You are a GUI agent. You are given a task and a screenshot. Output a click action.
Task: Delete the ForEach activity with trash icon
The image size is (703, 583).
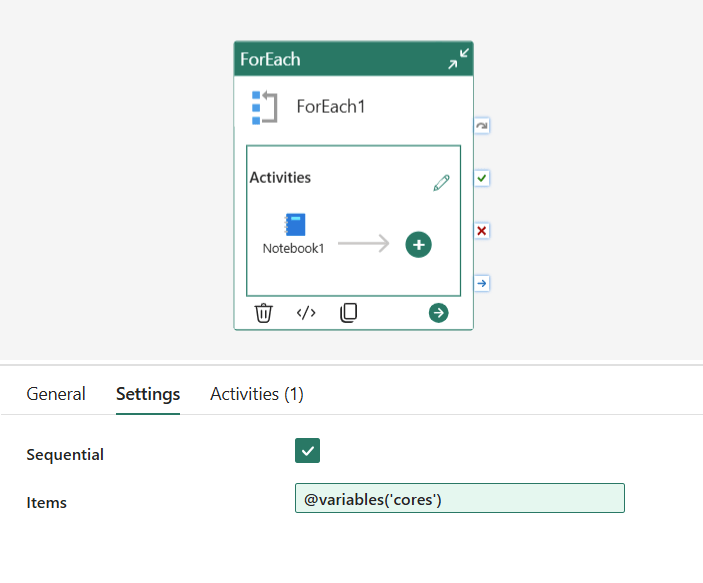pos(263,313)
